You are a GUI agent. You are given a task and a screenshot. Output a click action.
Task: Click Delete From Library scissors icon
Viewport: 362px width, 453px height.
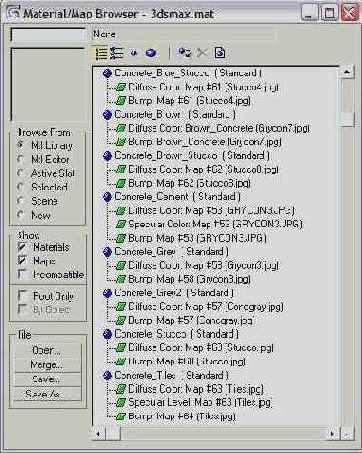point(202,53)
